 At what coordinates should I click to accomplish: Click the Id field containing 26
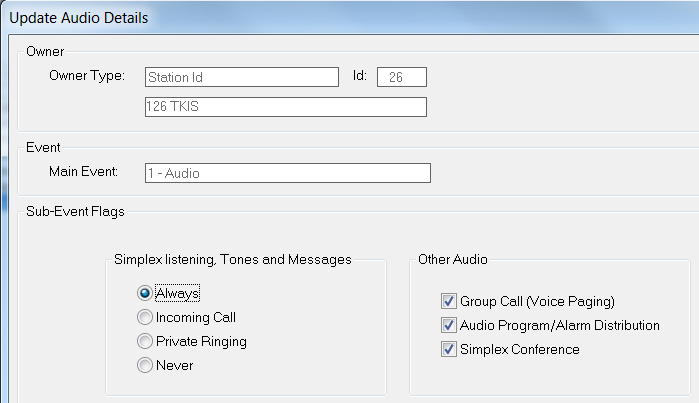point(401,76)
